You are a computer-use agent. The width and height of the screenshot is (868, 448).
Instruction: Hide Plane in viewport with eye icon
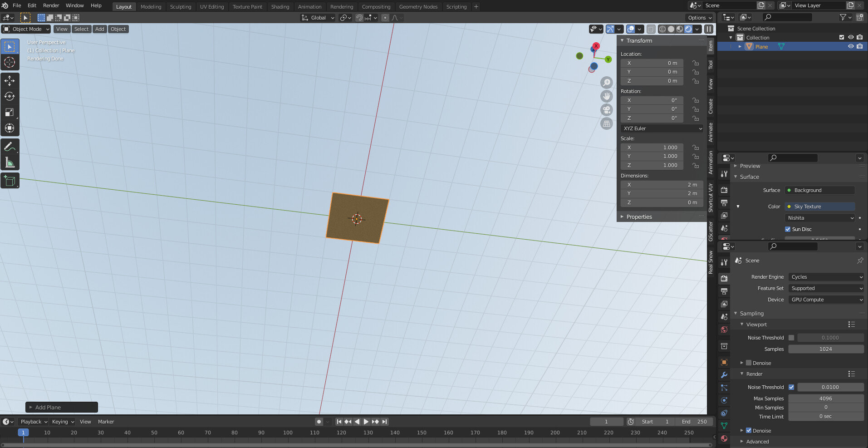pos(851,46)
